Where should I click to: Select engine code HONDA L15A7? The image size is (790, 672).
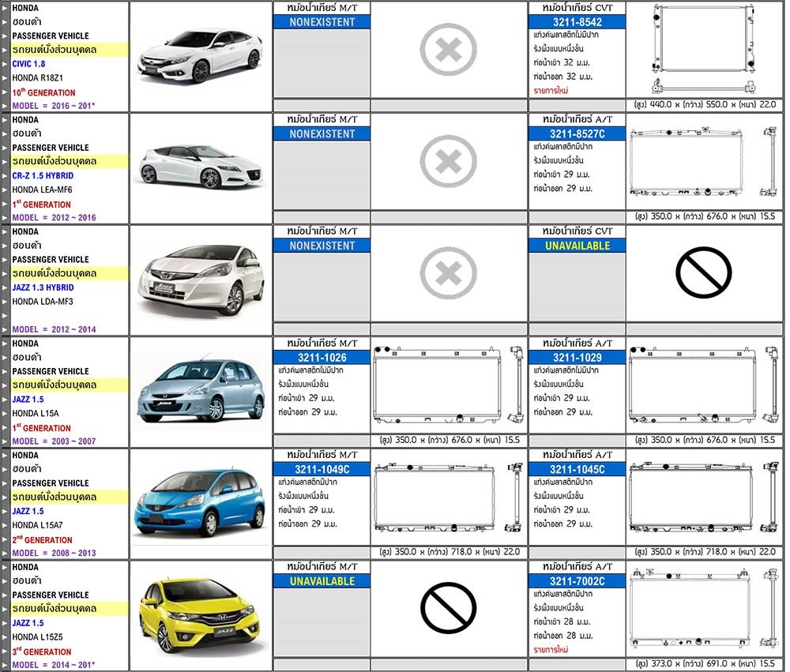tap(38, 525)
